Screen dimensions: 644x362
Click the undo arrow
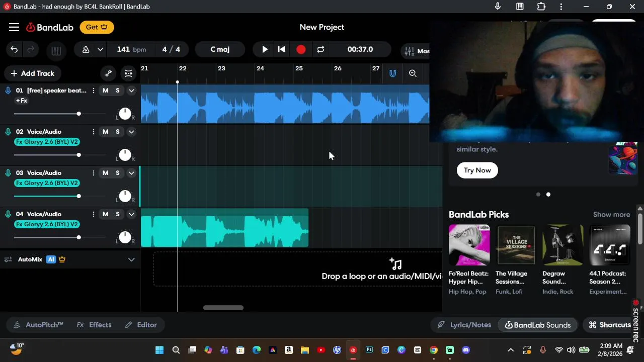tap(14, 49)
